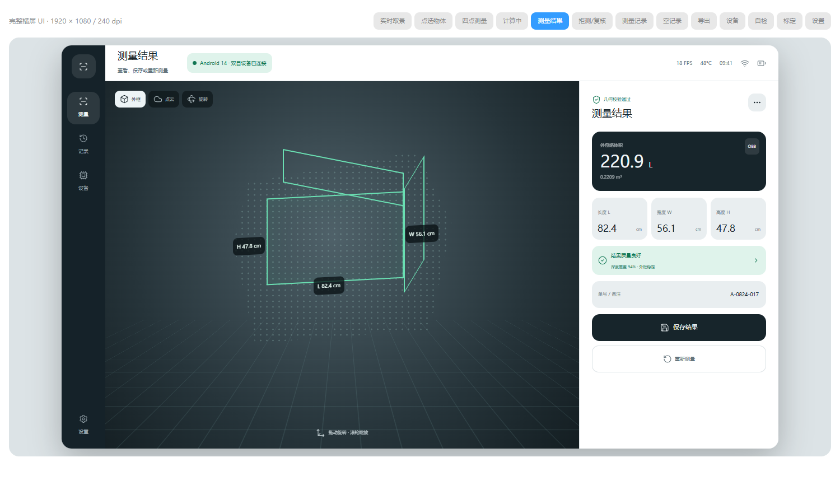
Task: Switch to the 导出 tab
Action: [704, 21]
